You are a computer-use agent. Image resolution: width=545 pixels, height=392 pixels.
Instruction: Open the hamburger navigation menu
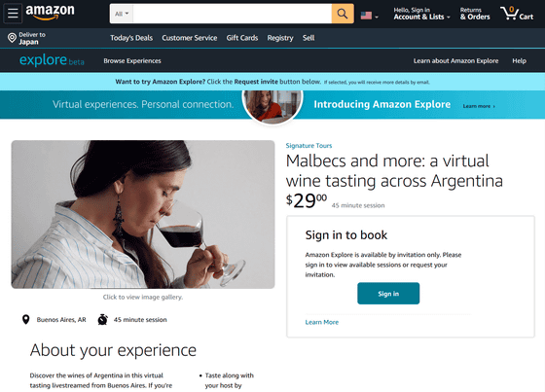[13, 14]
